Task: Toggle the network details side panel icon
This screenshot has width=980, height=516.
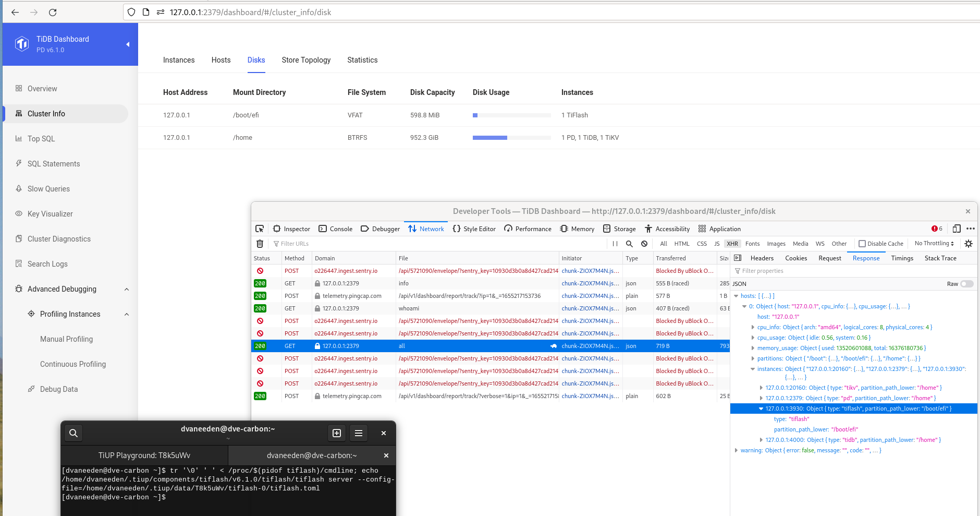Action: (x=738, y=258)
